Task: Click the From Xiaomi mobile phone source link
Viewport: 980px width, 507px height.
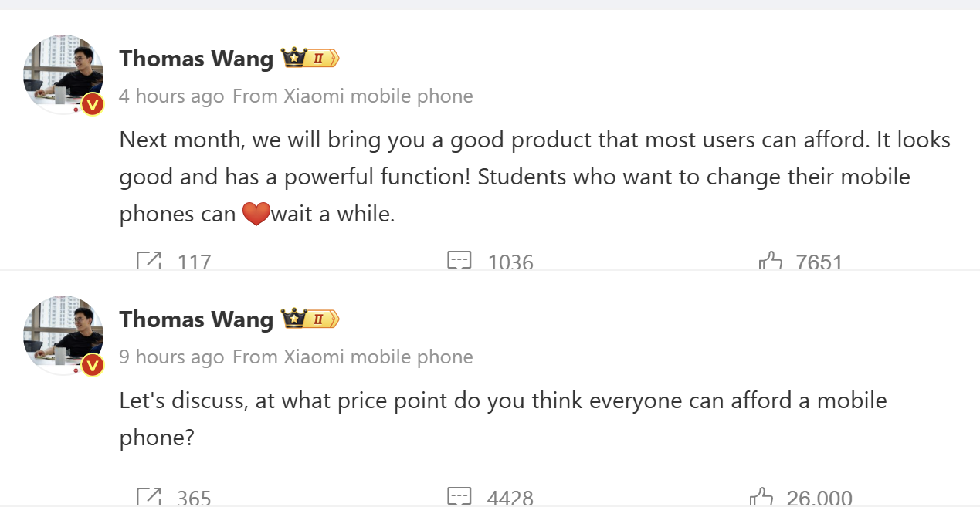Action: (x=352, y=96)
